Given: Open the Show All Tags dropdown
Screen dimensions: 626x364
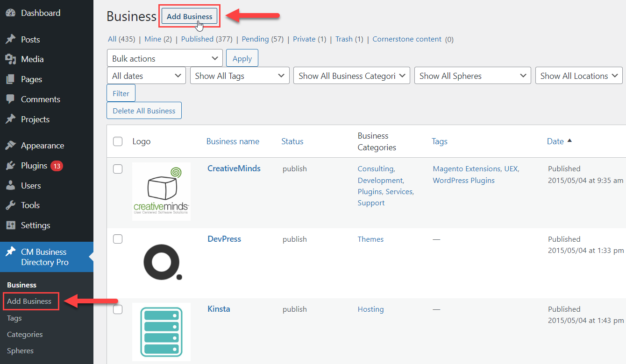Looking at the screenshot, I should (240, 76).
